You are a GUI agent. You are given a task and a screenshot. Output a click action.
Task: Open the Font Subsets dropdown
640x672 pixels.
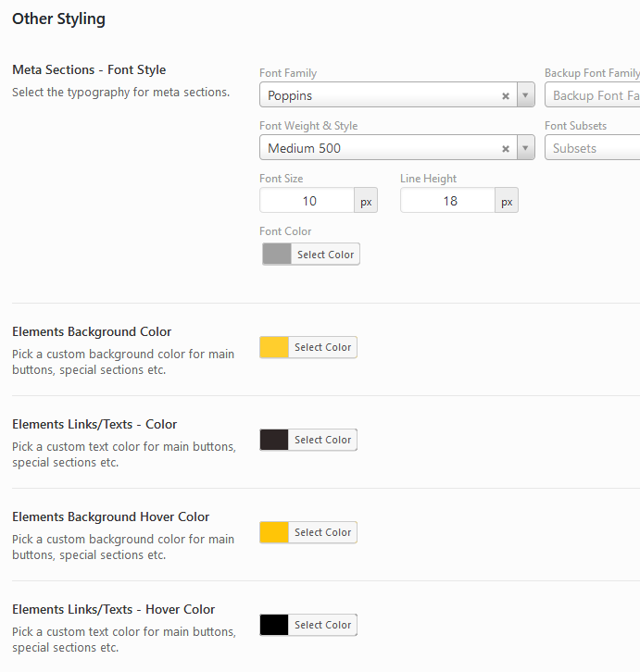coord(593,148)
